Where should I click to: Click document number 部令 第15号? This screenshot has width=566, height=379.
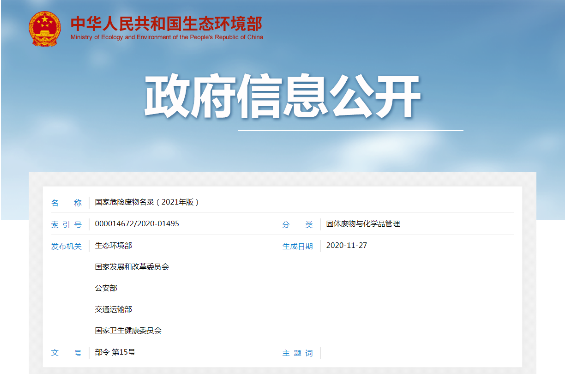(x=114, y=352)
